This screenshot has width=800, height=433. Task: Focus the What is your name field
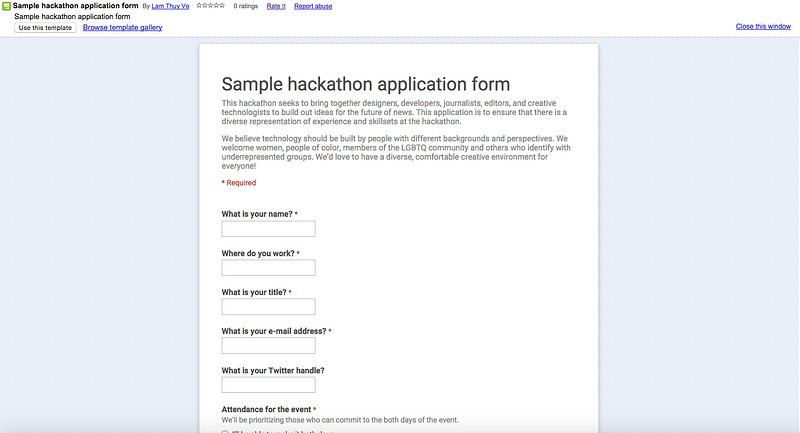(x=268, y=228)
